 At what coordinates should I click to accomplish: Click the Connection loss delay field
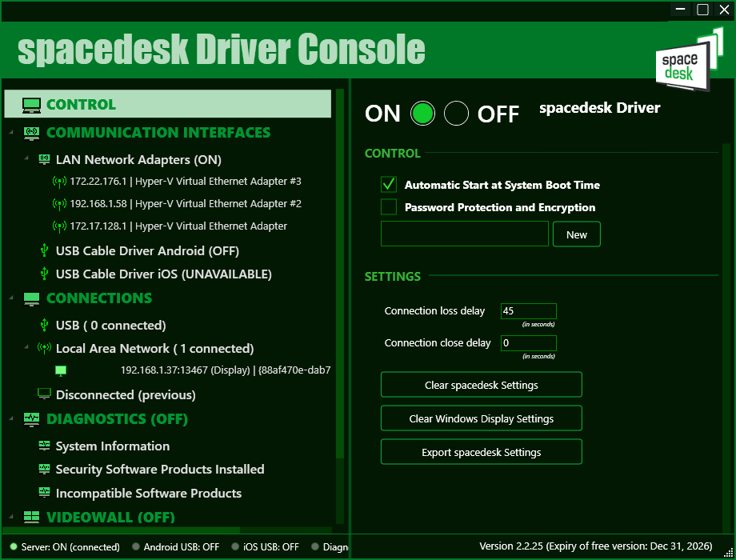coord(529,311)
